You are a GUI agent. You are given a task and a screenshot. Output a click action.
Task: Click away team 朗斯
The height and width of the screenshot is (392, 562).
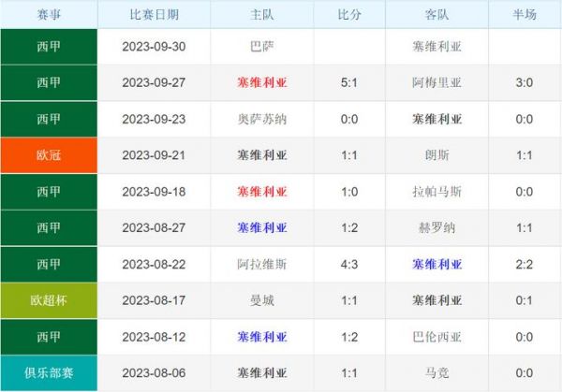[436, 155]
